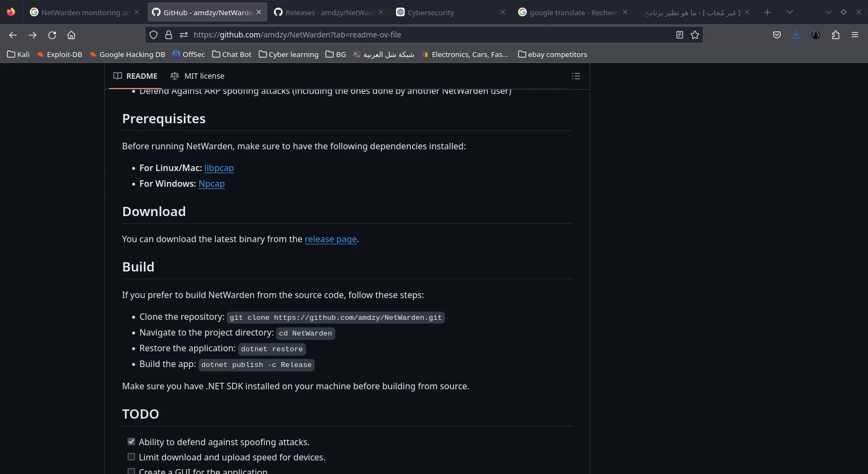The width and height of the screenshot is (868, 474).
Task: Expand Cyber learning bookmarks folder
Action: [289, 54]
